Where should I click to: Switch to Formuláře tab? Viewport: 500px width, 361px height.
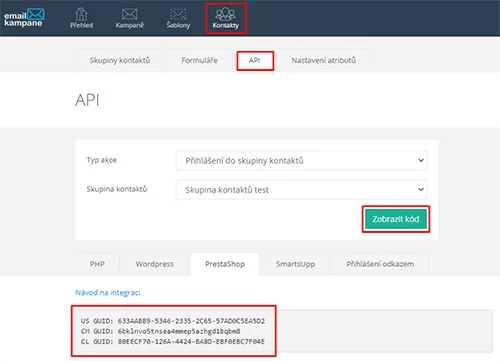click(x=199, y=60)
